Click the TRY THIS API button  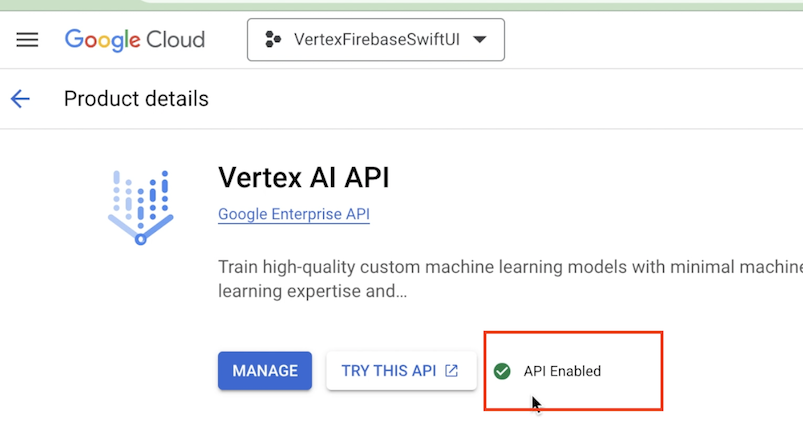pyautogui.click(x=400, y=371)
